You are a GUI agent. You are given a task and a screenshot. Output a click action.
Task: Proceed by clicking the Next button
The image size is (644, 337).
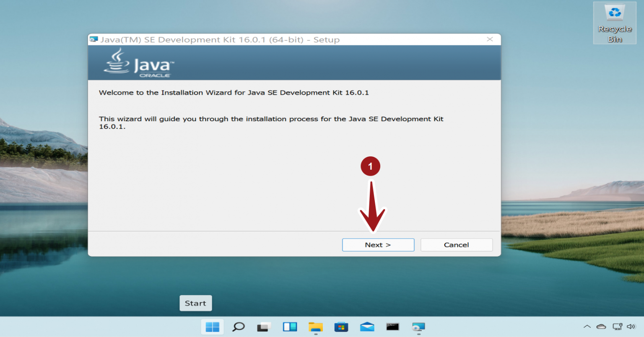378,245
